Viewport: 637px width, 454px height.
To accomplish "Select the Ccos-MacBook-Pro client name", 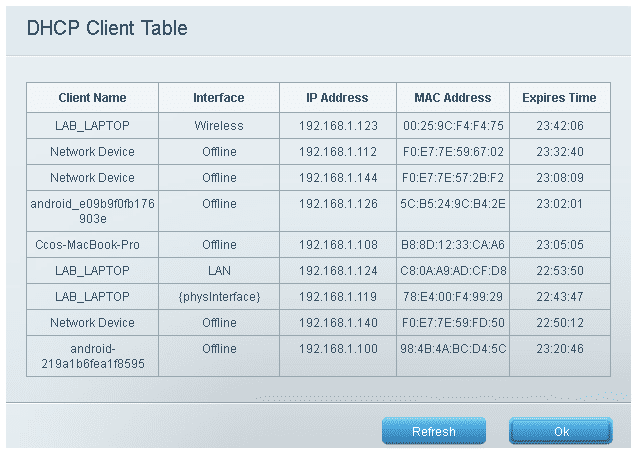I will tap(92, 244).
